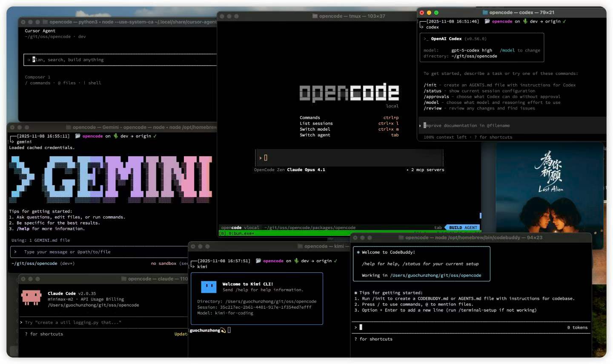Select the 'Switch model' command in opencode

click(315, 129)
